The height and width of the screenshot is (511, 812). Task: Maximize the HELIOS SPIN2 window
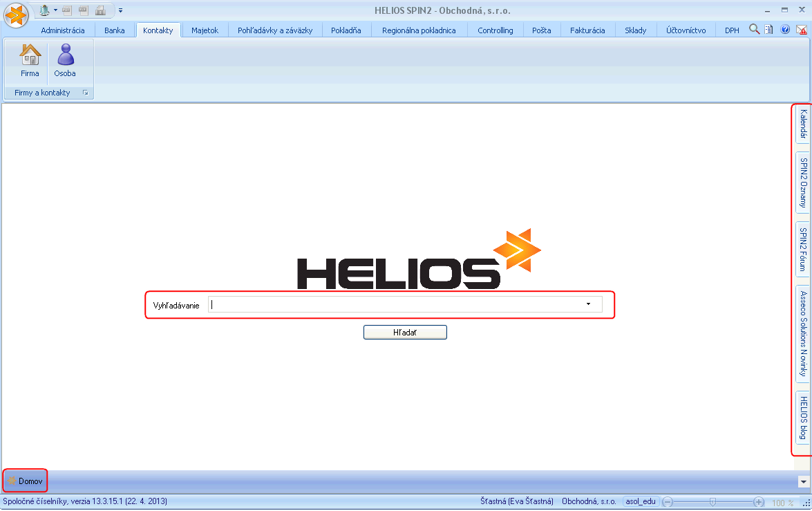(x=784, y=10)
